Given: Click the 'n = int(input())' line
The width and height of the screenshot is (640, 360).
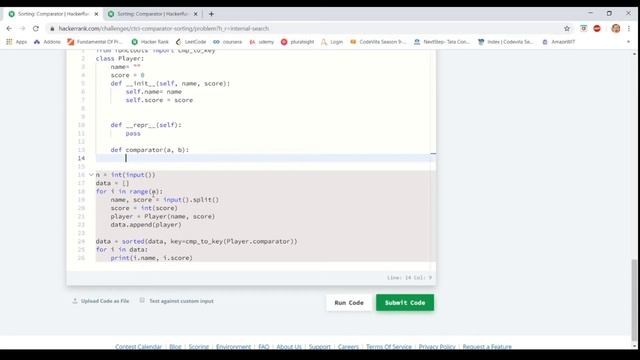Looking at the screenshot, I should coord(126,175).
